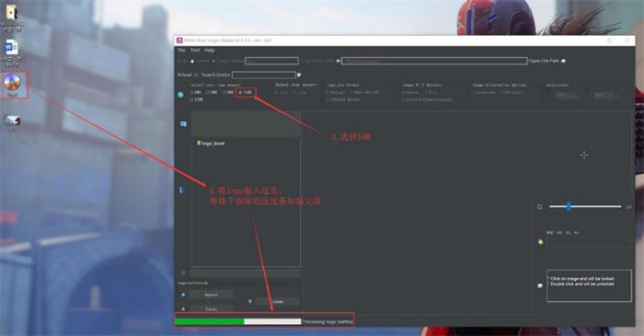Screen dimensions: 644x336
Task: Maximize the Logo Maker window
Action: point(609,41)
